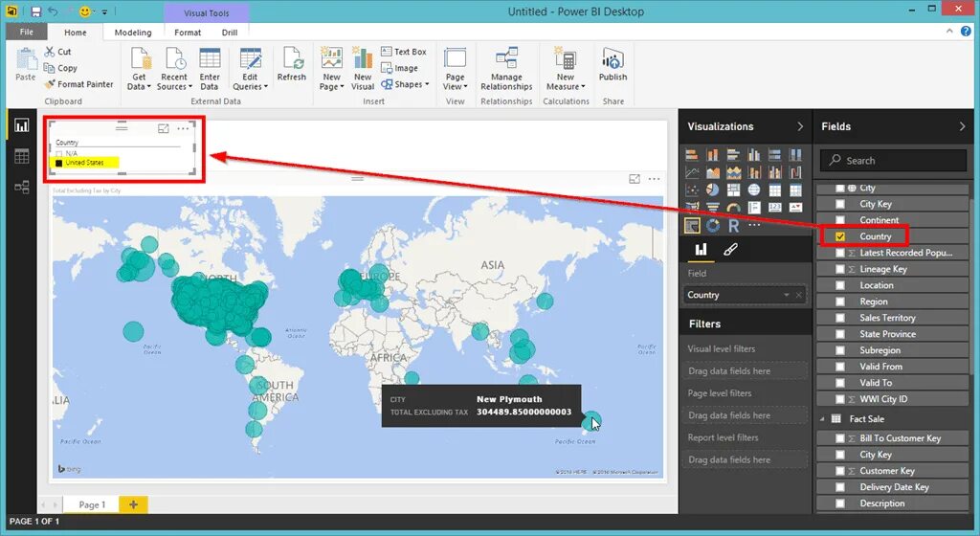
Task: Click Cut in the Clipboard group
Action: pos(57,52)
